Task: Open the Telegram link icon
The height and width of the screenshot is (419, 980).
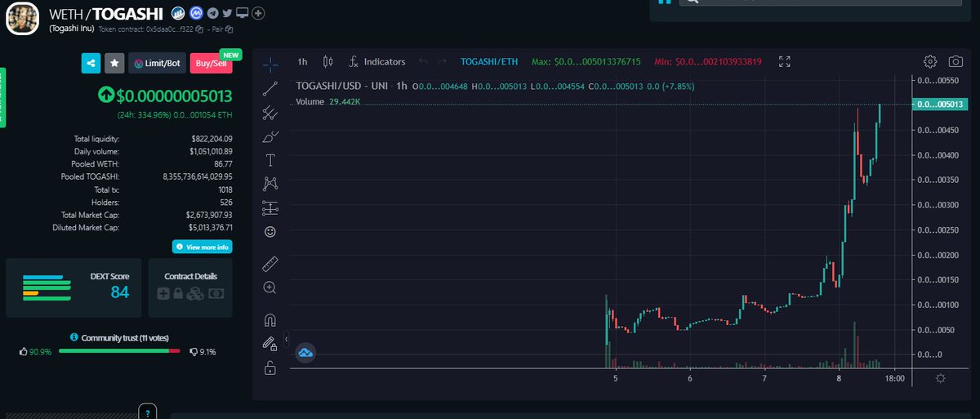Action: click(x=212, y=13)
